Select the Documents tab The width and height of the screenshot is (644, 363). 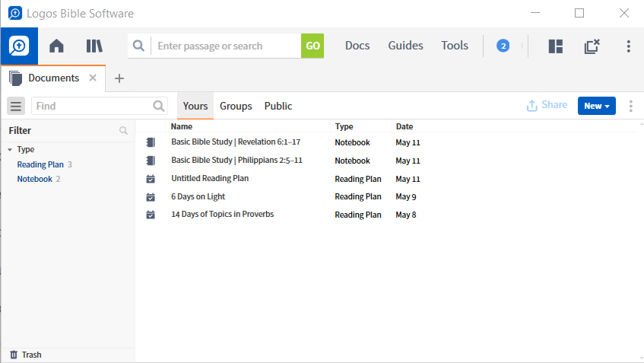[53, 78]
